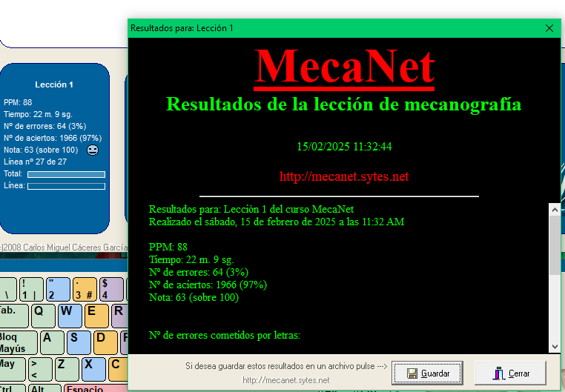This screenshot has width=565, height=392.
Task: Click the Tab. key on virtual keyboard
Action: (x=13, y=316)
